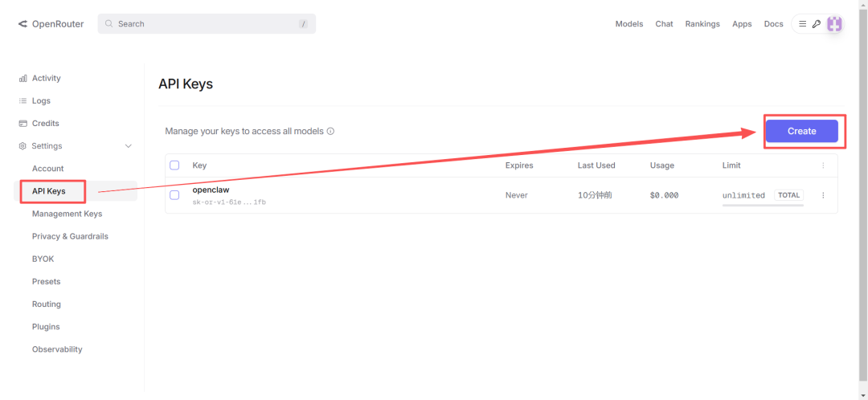
Task: Click the sk-or-v1-61e...1fb key text
Action: coord(229,202)
